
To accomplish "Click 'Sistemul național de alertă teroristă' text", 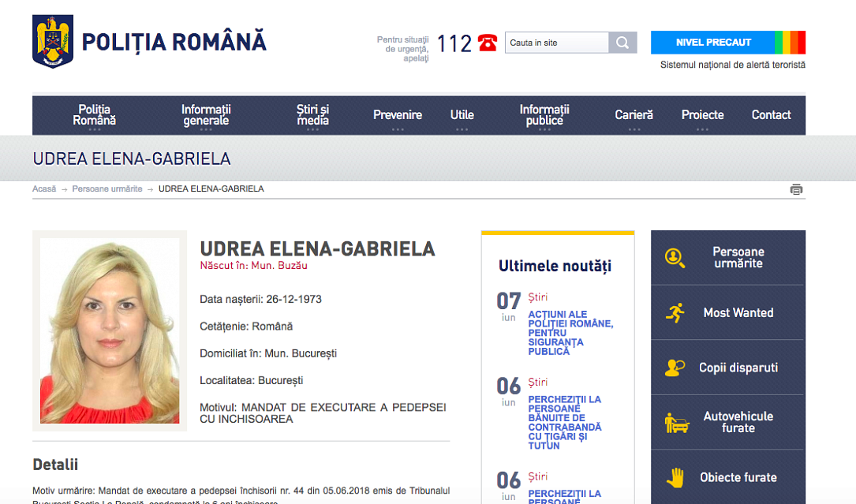I will point(733,65).
